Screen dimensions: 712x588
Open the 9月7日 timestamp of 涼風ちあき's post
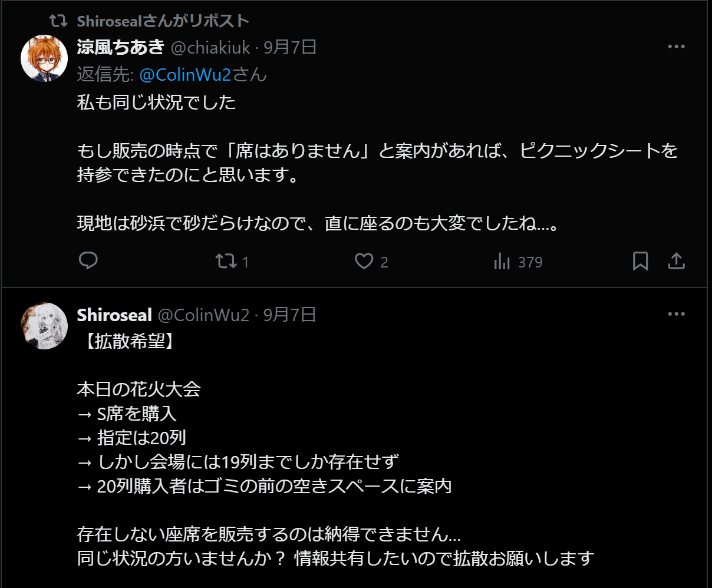290,47
